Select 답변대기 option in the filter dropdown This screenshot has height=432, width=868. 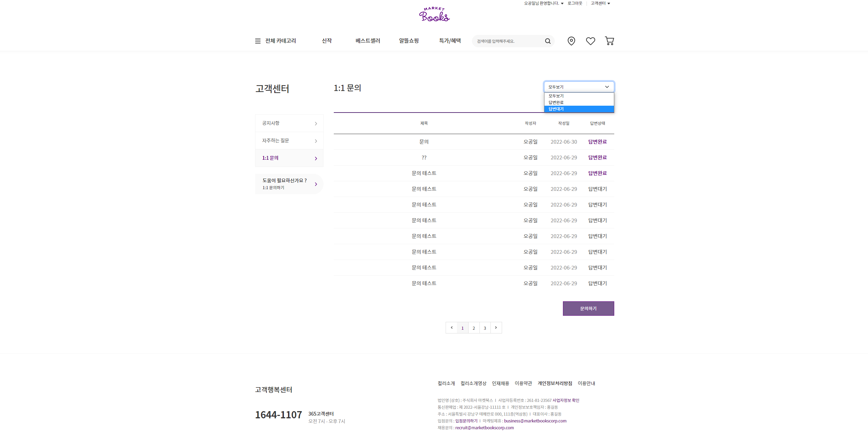[579, 109]
